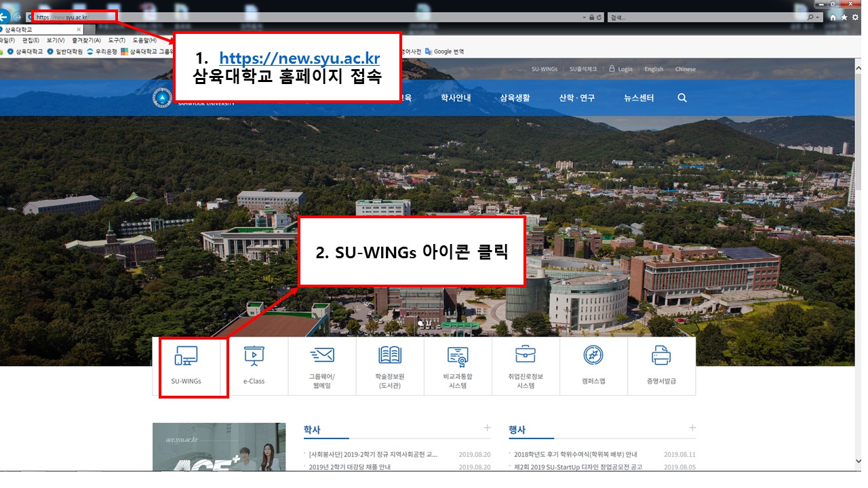
Task: Open the search provider dropdown arrow
Action: [818, 17]
